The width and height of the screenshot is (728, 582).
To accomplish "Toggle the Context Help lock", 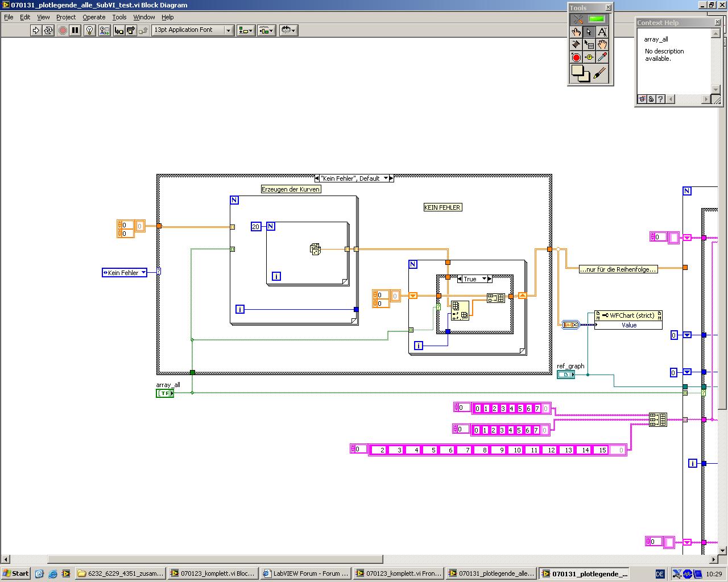I will 651,99.
